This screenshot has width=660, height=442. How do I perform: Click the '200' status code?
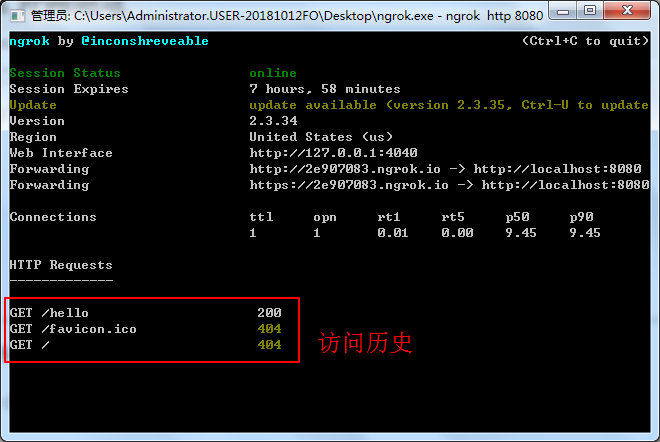click(269, 313)
